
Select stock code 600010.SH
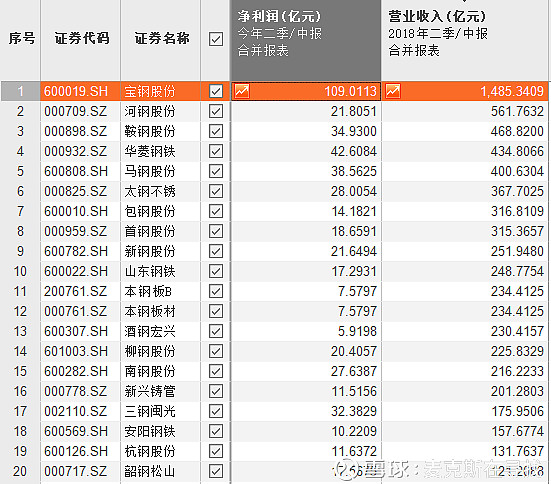point(76,211)
